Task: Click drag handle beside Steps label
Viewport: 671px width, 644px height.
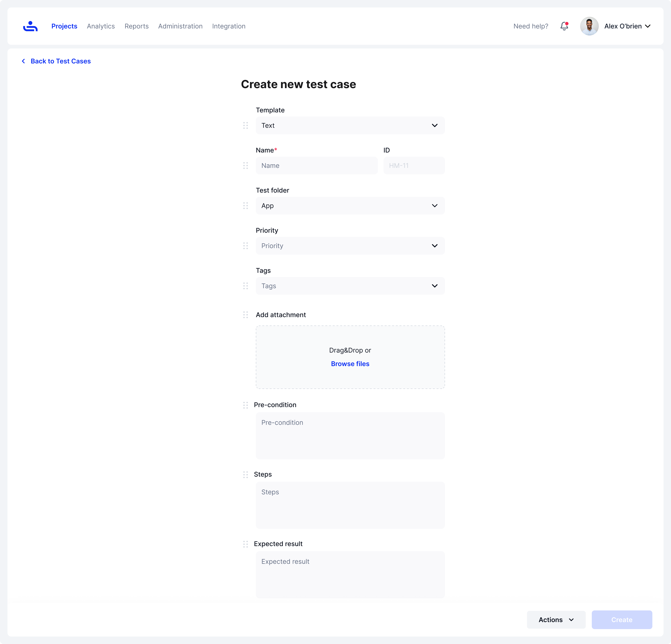Action: point(246,474)
